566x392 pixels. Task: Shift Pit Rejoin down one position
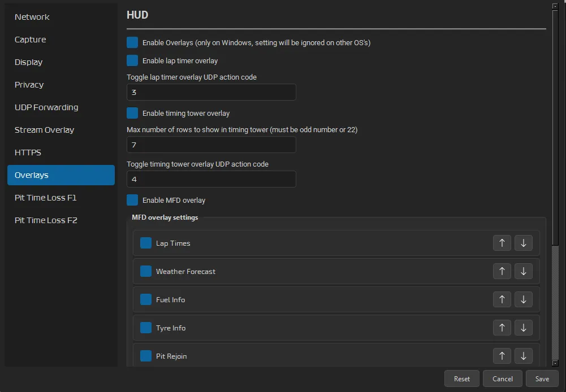click(x=523, y=356)
